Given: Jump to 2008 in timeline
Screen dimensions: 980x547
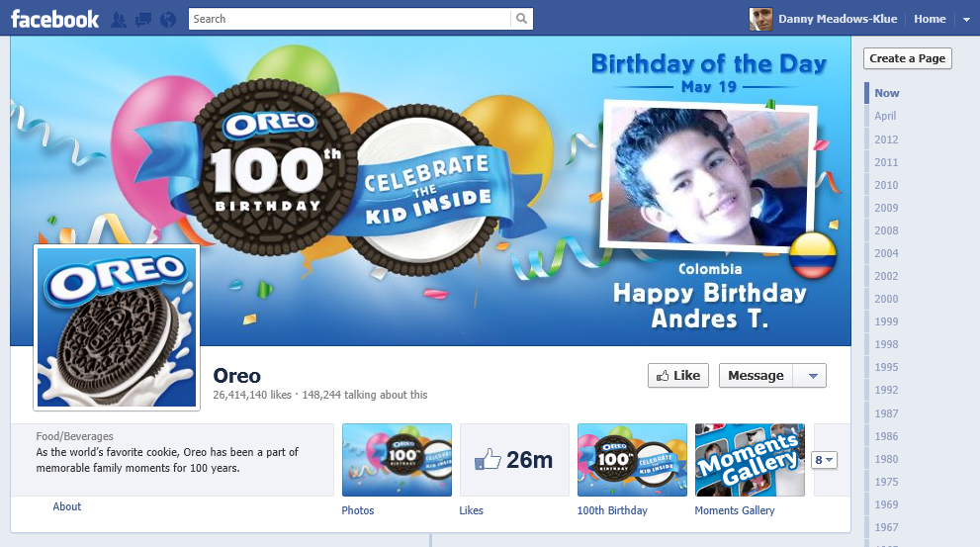Looking at the screenshot, I should tap(886, 230).
